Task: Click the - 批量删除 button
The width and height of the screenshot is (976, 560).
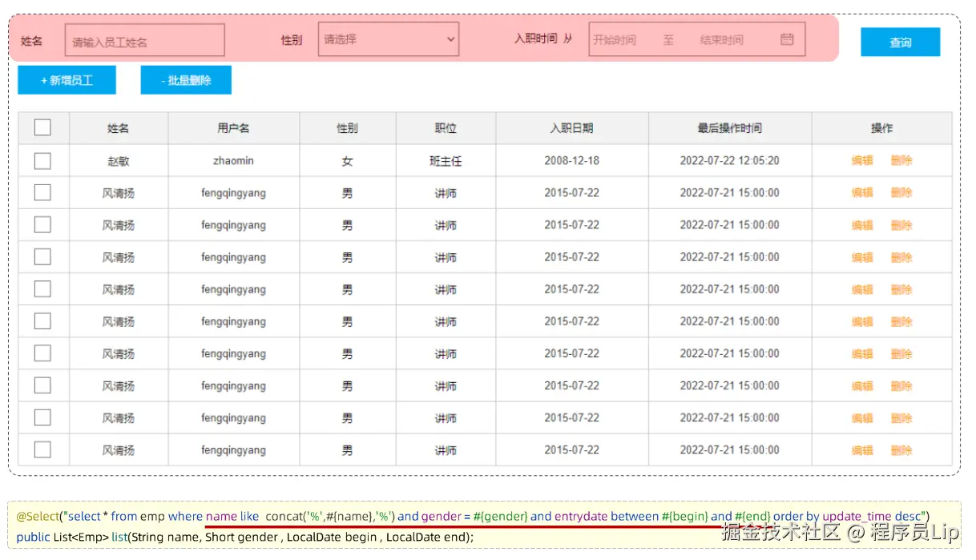Action: coord(186,80)
